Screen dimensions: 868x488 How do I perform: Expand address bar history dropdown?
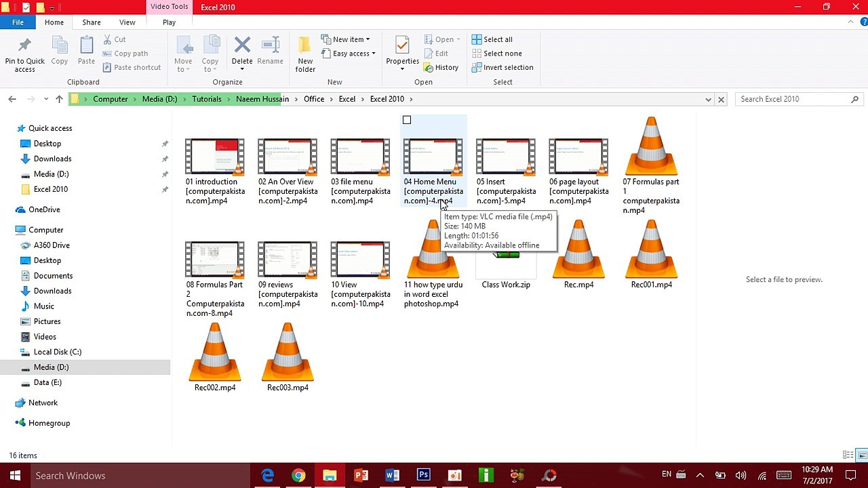(708, 99)
